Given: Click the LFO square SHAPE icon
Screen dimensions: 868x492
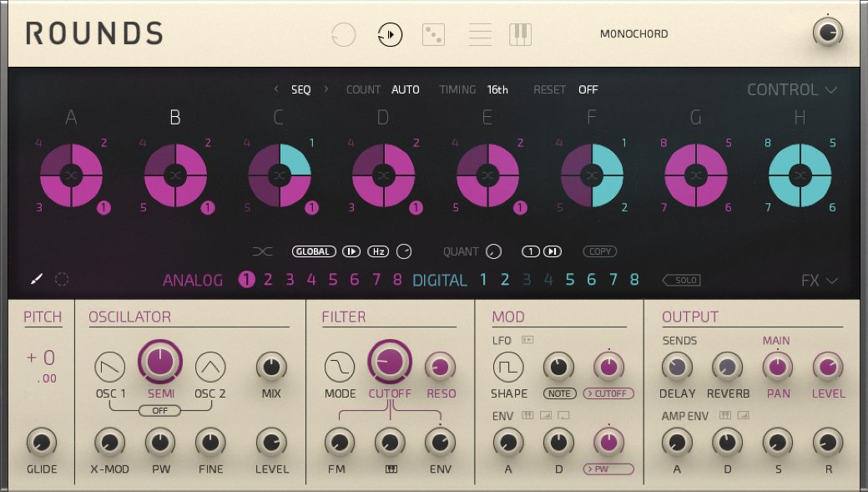Looking at the screenshot, I should (x=509, y=366).
